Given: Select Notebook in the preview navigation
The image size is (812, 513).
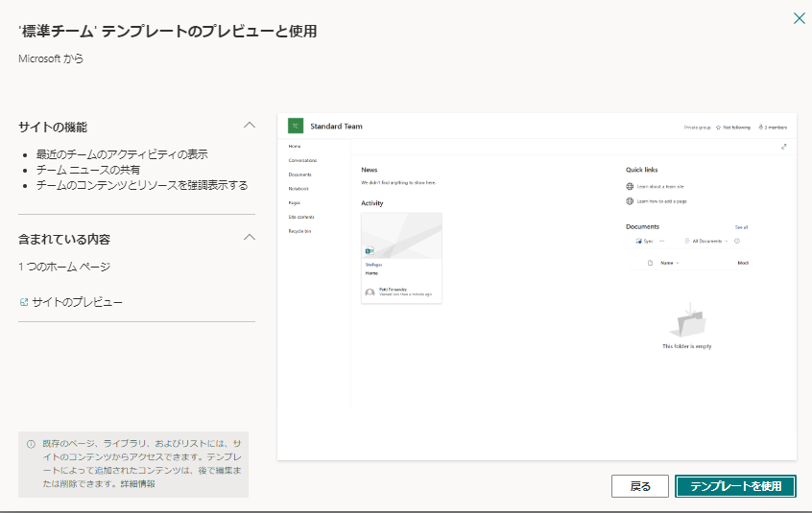Looking at the screenshot, I should [299, 189].
